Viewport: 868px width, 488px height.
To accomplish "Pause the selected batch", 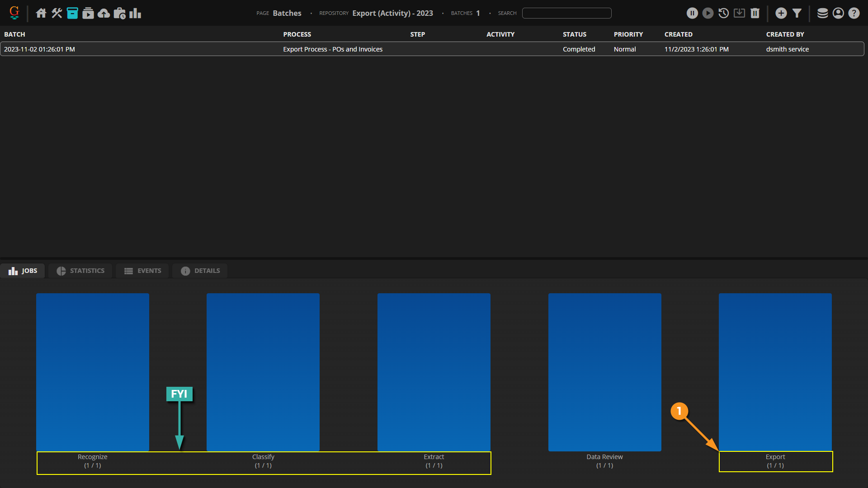I will click(x=692, y=13).
